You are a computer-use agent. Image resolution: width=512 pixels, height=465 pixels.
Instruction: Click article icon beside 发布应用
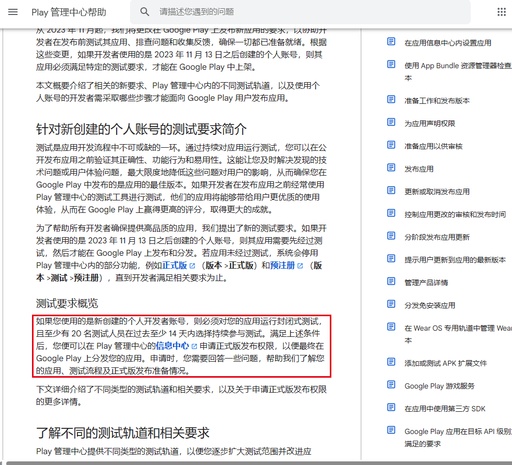click(391, 167)
